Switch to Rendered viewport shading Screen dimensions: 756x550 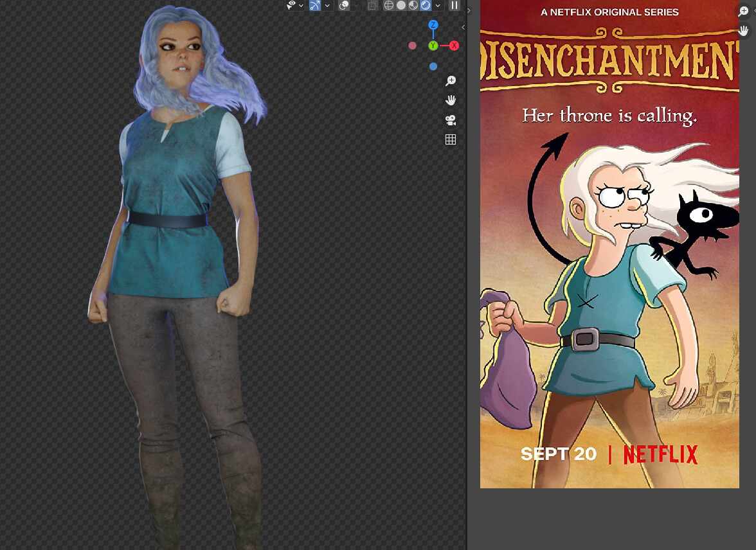[426, 5]
